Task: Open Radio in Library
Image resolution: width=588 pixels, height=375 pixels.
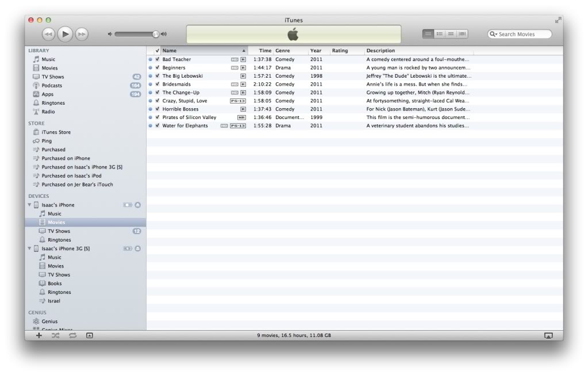Action: pos(48,112)
